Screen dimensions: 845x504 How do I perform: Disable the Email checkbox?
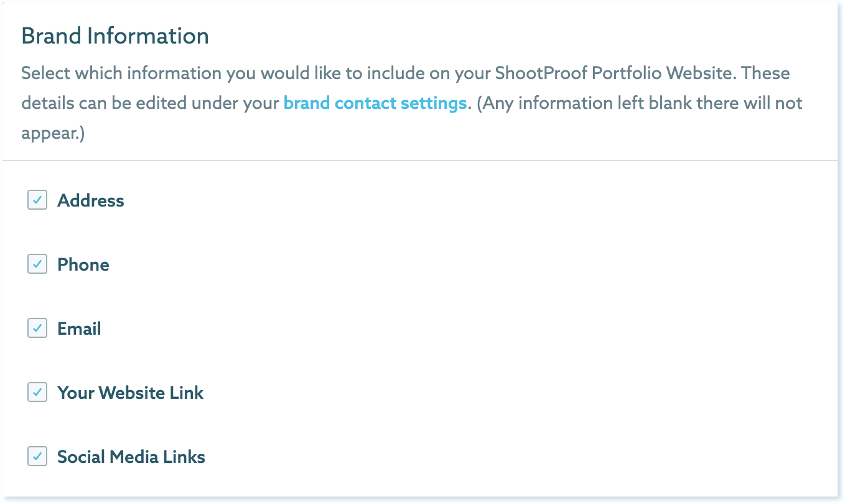click(x=37, y=329)
